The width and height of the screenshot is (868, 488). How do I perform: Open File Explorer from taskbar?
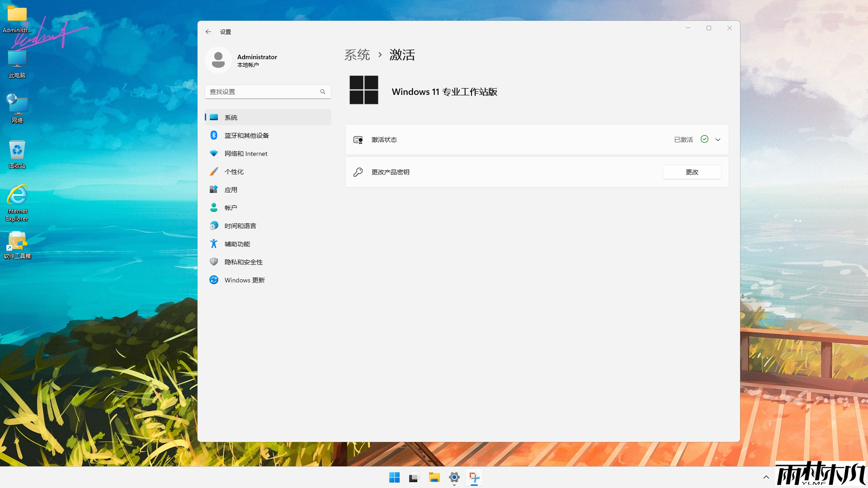click(x=434, y=477)
